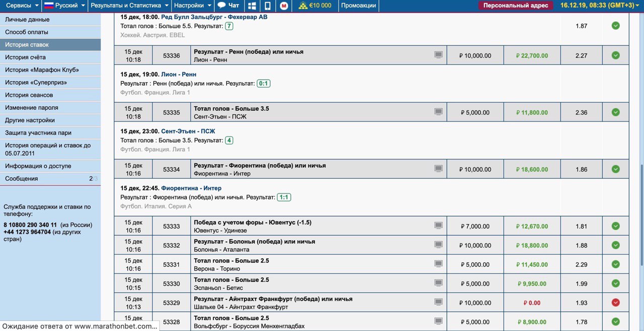Click the monitor icon for bet 53334
This screenshot has width=644, height=331.
point(439,169)
